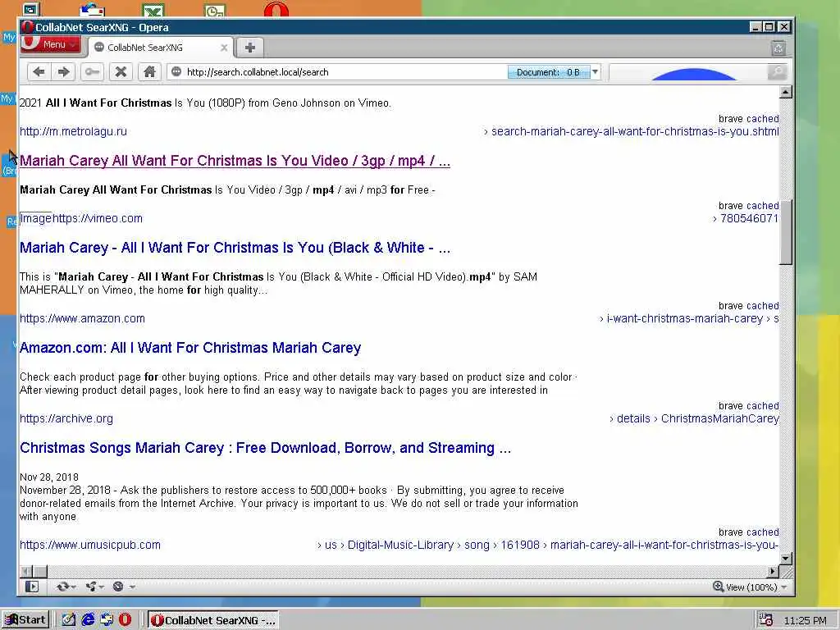Open the https://archive.org link

pos(66,418)
